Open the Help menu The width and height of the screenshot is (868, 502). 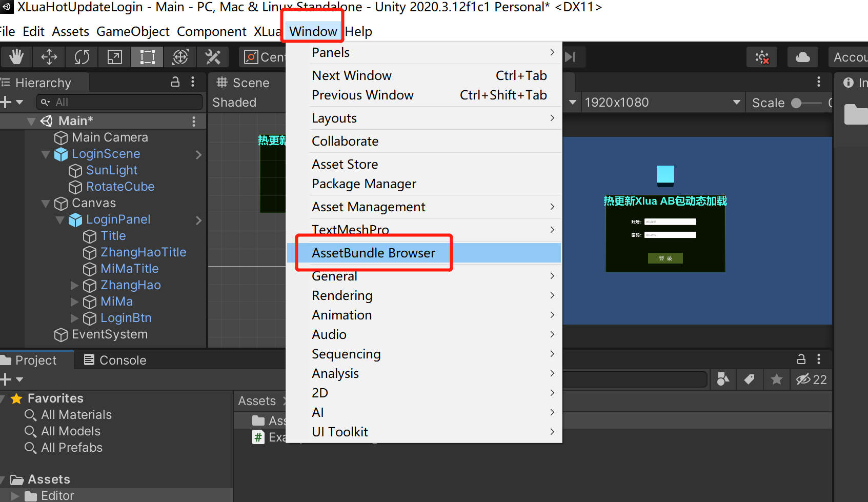click(358, 31)
